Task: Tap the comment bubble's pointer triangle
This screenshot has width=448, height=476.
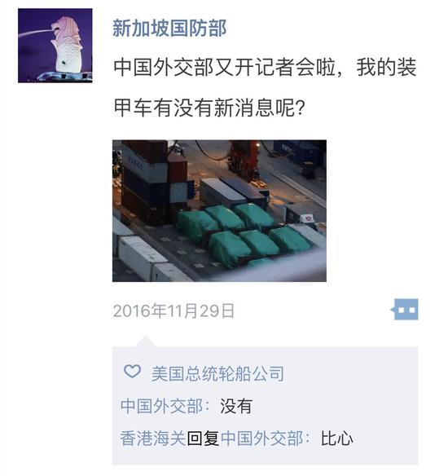Action: [x=145, y=342]
